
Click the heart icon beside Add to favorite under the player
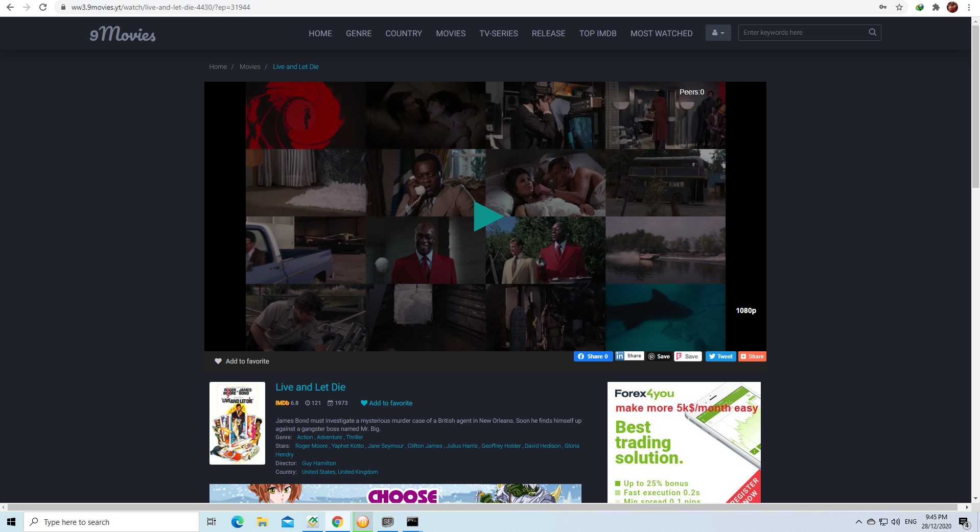coord(218,361)
